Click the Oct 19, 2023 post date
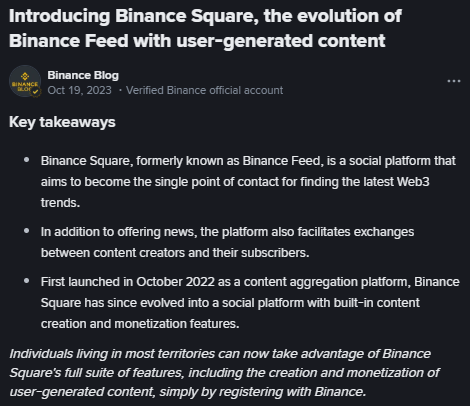Image resolution: width=470 pixels, height=406 pixels. point(79,90)
